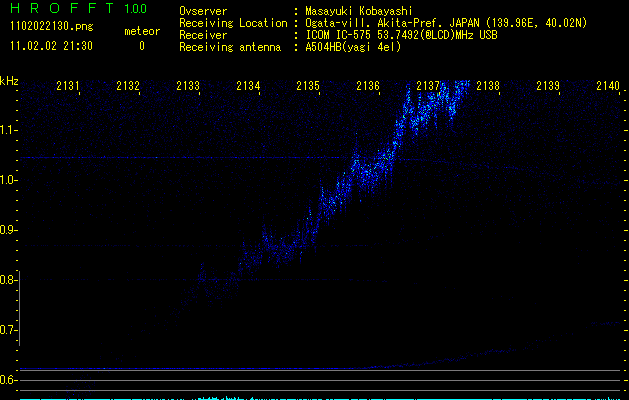629x400 pixels.
Task: Click the 2140 time marker
Action: coord(608,86)
